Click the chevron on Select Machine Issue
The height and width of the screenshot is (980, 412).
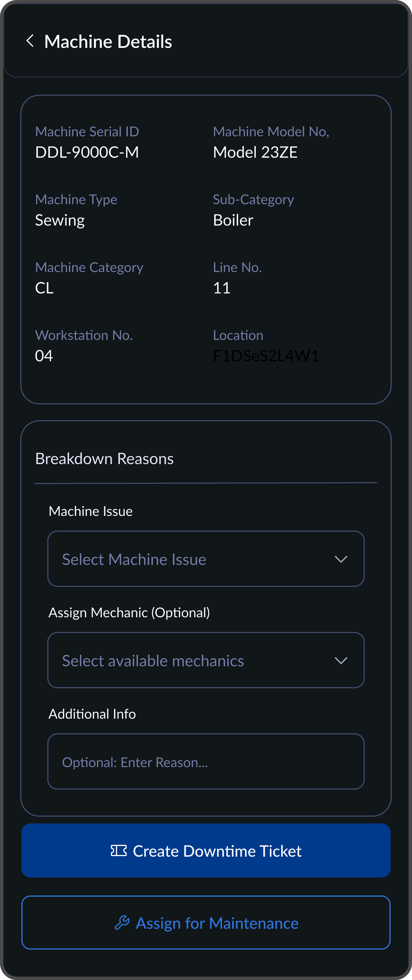[x=341, y=559]
